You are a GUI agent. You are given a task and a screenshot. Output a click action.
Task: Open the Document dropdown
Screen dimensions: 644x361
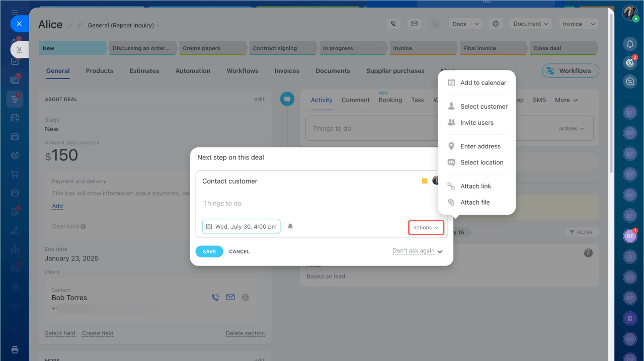point(530,24)
